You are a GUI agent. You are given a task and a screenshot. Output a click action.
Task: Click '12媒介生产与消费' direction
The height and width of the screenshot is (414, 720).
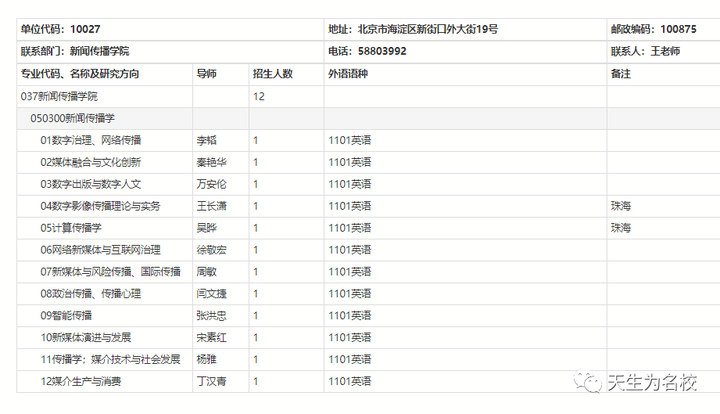pyautogui.click(x=80, y=381)
